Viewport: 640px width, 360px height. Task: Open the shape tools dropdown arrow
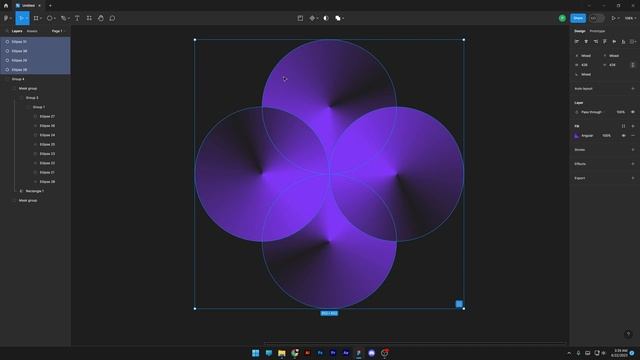(55, 18)
